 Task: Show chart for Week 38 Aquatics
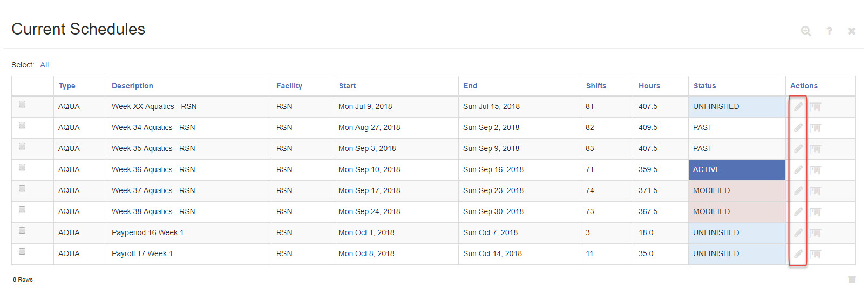[815, 212]
